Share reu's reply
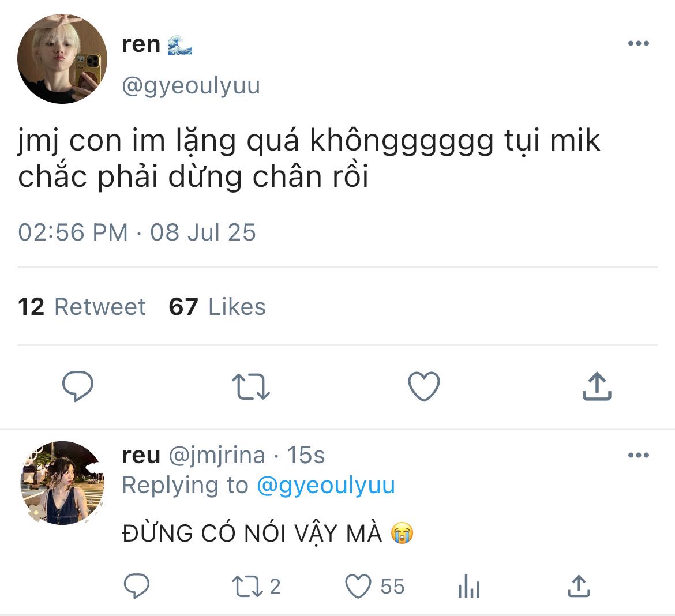This screenshot has width=675, height=616. point(578,587)
